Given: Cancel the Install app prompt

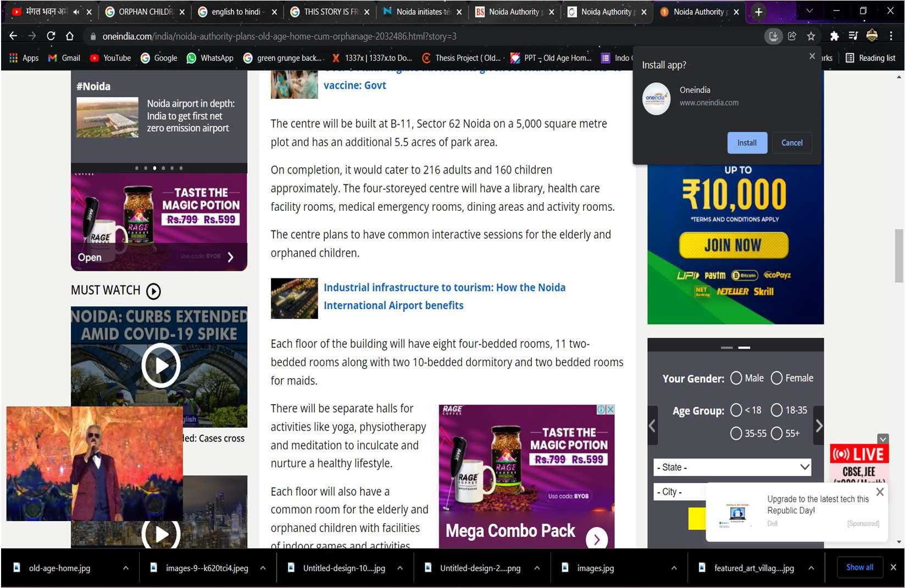Looking at the screenshot, I should click(792, 143).
